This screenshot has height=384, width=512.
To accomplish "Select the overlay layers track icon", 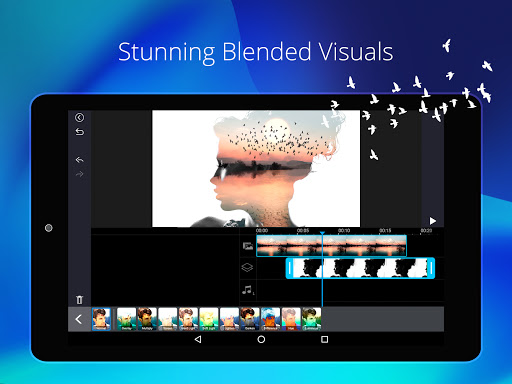I will point(247,268).
